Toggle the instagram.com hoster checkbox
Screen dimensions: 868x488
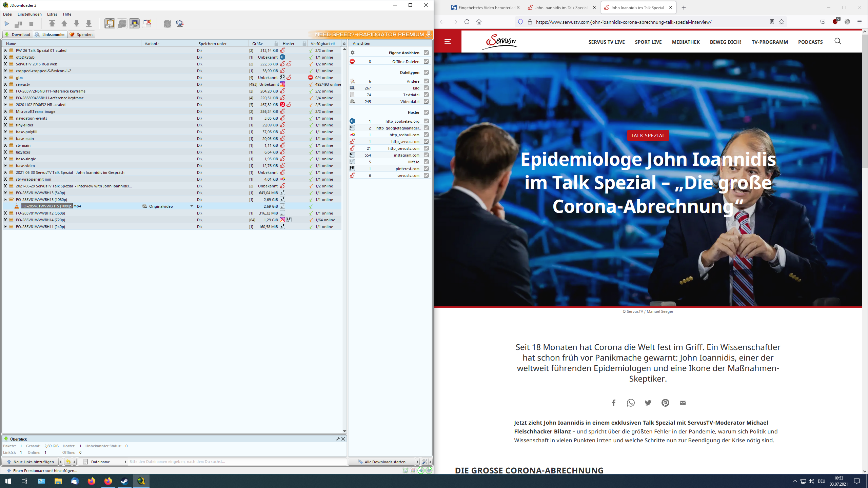(x=427, y=155)
